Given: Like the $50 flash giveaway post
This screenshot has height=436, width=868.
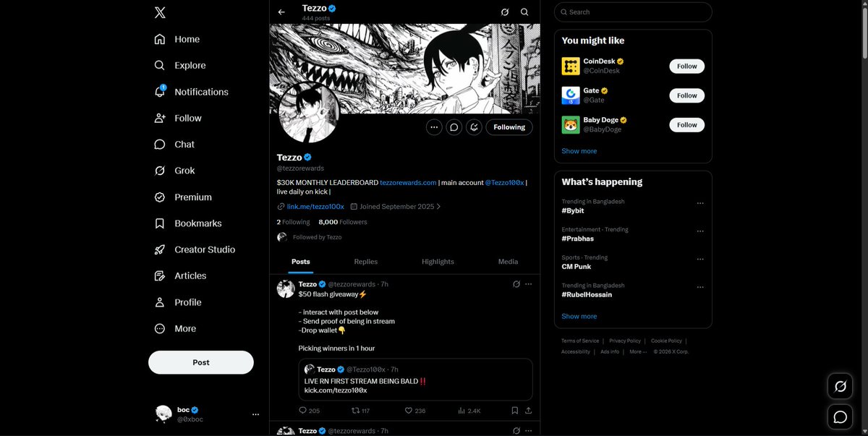Looking at the screenshot, I should click(415, 410).
